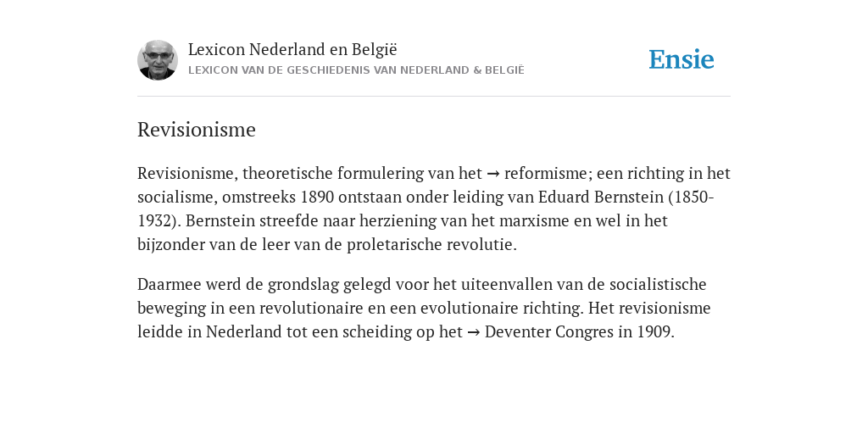Open the Lexicon Nederland en België title
868x434 pixels.
coord(292,49)
